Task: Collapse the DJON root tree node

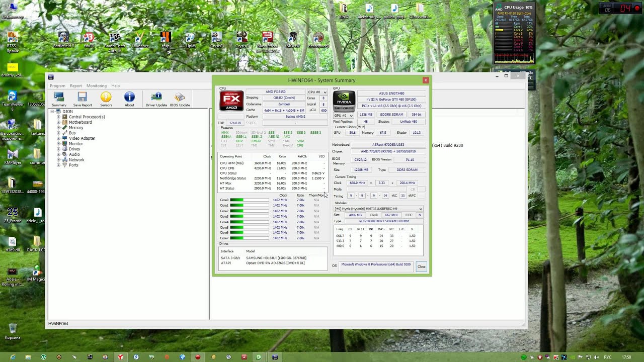Action: (51, 111)
